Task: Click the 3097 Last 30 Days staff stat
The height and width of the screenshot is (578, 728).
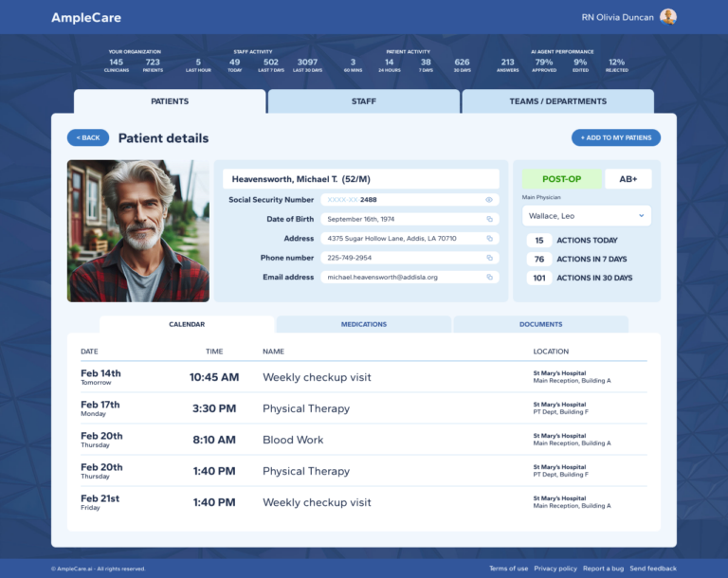Action: [307, 65]
